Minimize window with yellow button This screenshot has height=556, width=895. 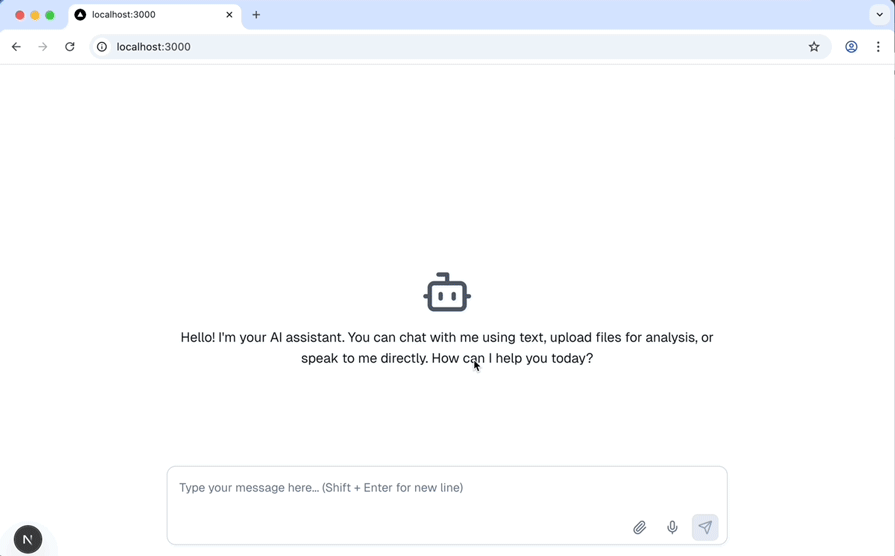pyautogui.click(x=35, y=15)
